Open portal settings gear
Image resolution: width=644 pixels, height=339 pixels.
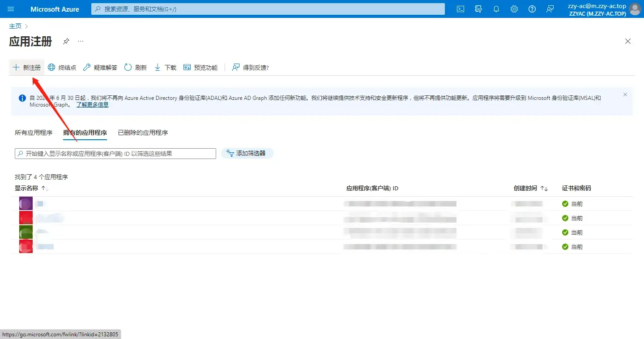[514, 9]
